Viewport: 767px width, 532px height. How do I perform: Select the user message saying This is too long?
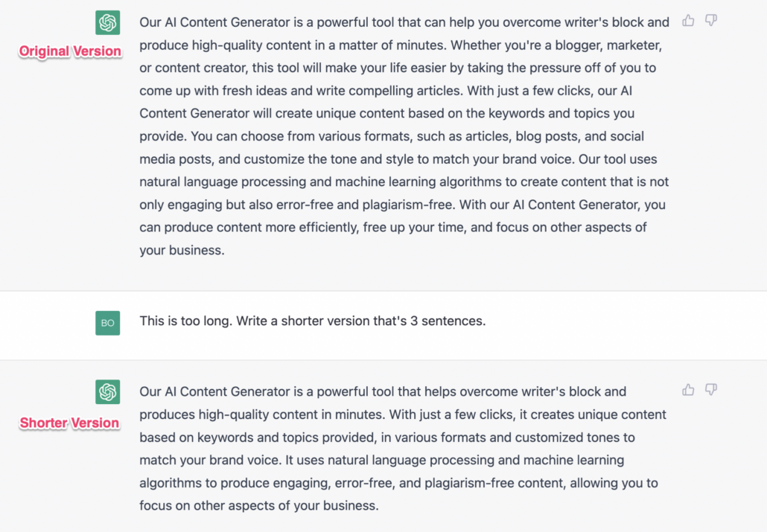(312, 321)
